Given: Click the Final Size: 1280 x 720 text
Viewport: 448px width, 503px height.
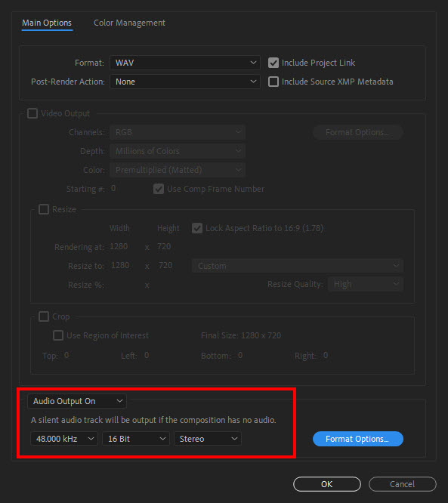Looking at the screenshot, I should [x=241, y=335].
